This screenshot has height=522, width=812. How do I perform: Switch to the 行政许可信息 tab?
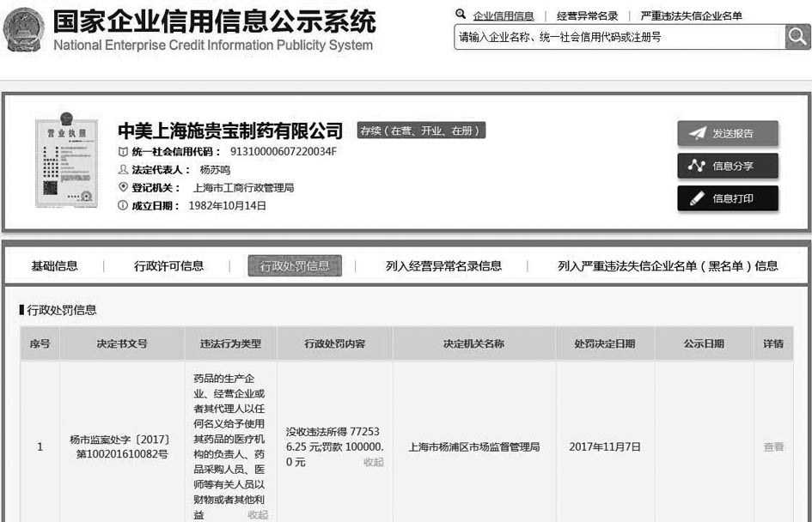(168, 266)
